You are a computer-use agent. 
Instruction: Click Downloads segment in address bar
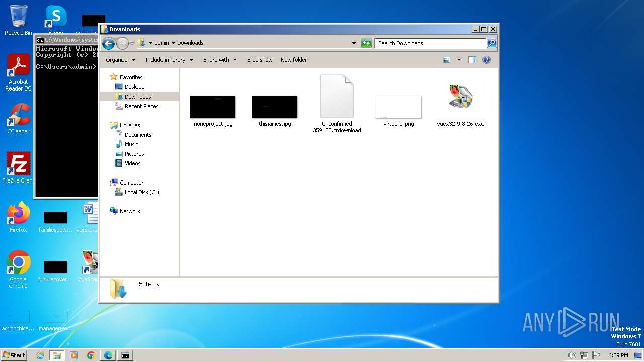pyautogui.click(x=190, y=43)
